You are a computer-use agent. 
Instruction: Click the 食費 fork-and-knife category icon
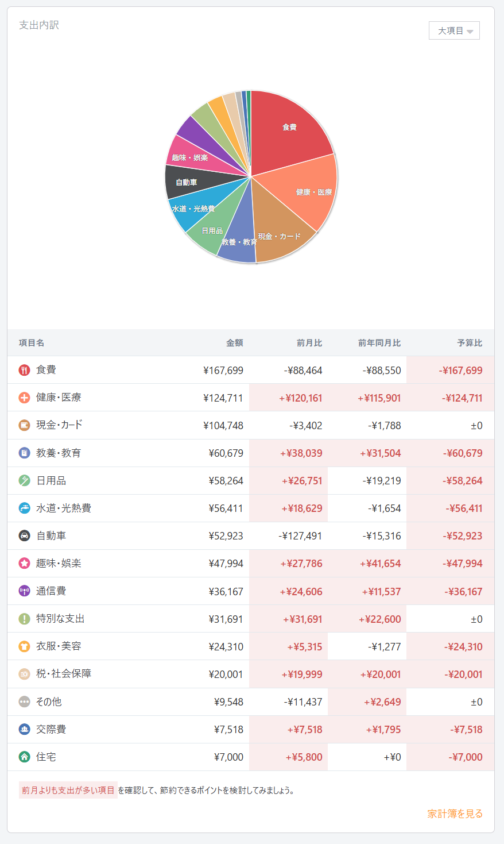click(24, 370)
